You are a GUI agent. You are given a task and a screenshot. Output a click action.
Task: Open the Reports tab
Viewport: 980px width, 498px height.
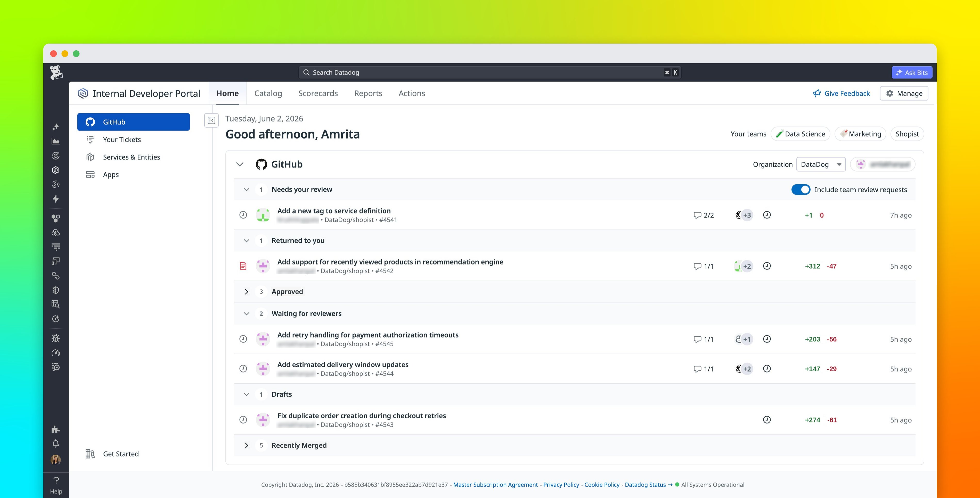368,93
